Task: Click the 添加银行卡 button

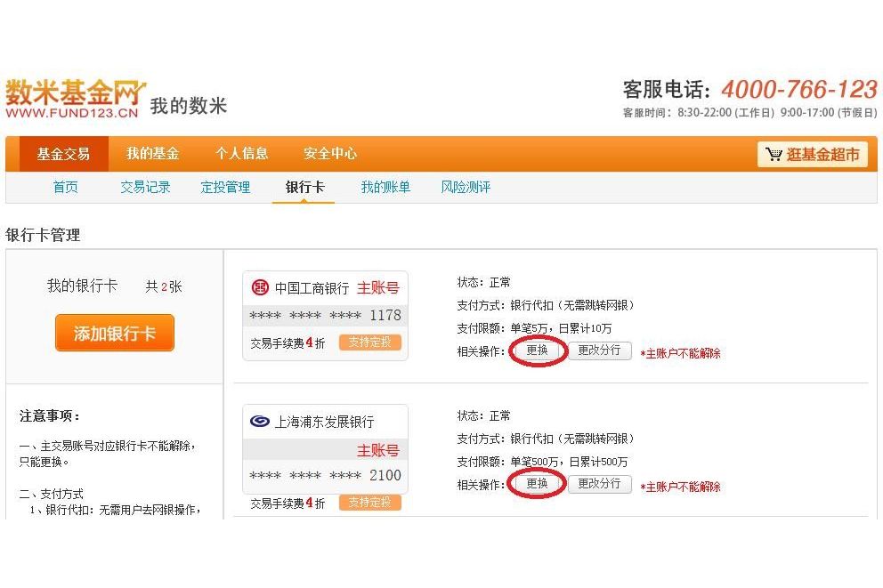Action: [115, 333]
